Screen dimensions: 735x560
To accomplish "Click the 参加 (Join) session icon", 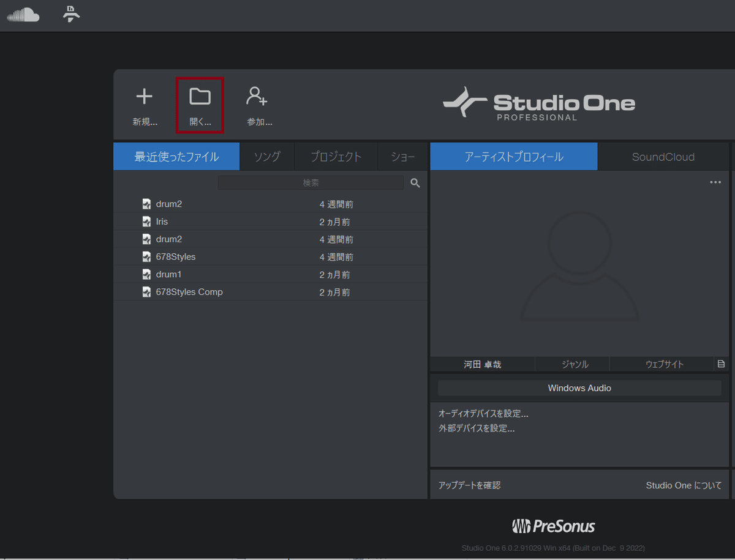I will (x=257, y=97).
